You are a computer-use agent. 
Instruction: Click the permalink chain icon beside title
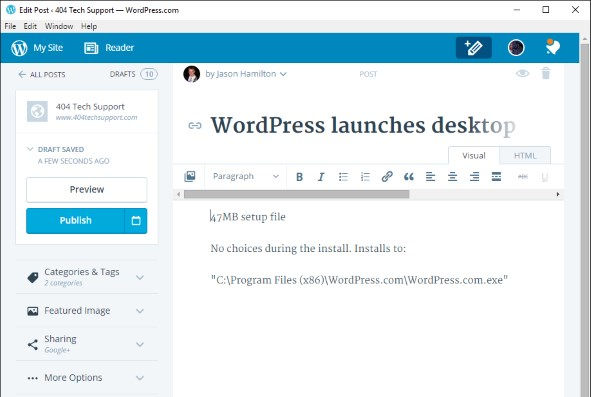click(x=194, y=126)
